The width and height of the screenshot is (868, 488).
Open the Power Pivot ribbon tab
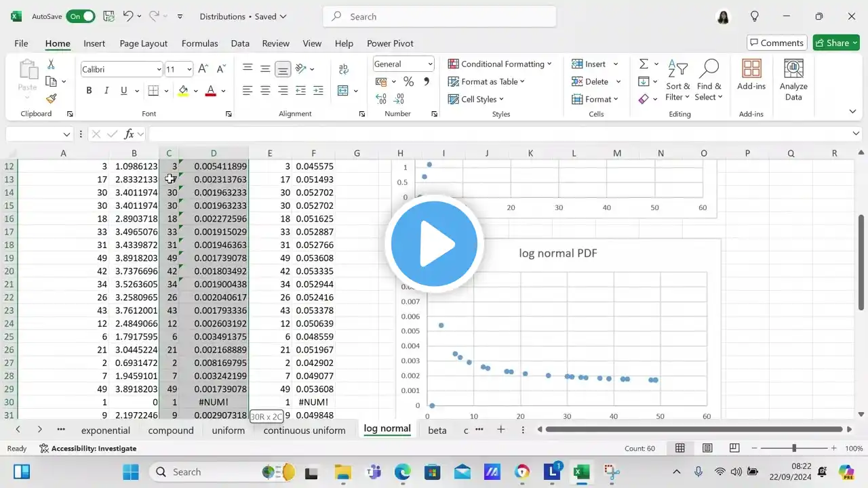click(390, 43)
